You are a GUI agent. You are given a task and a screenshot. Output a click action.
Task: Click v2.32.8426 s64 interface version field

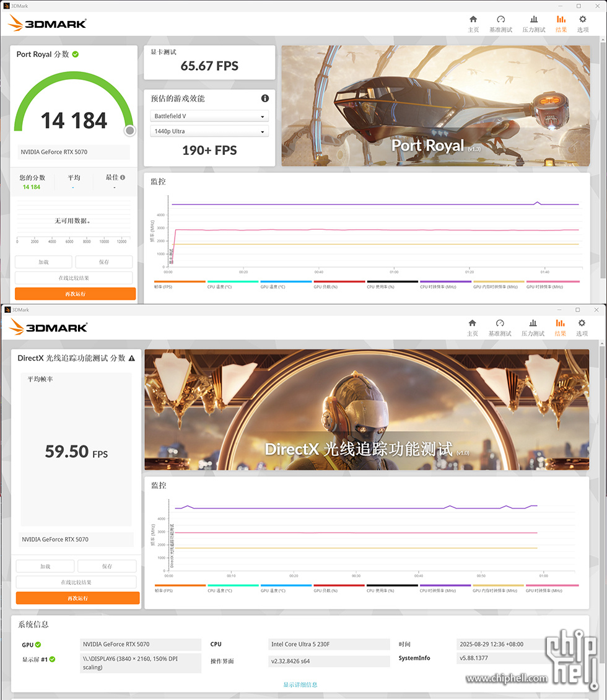(330, 661)
